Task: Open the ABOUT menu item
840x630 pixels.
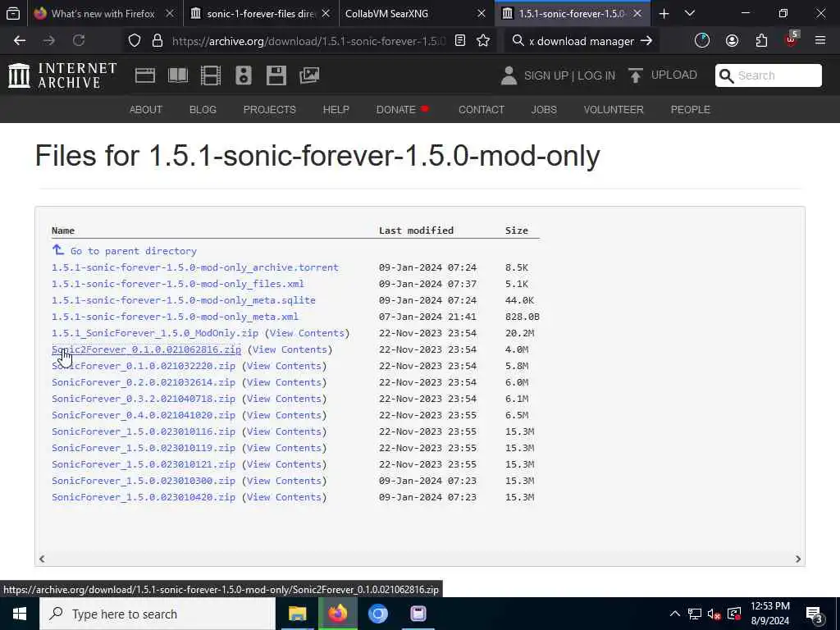Action: pos(146,110)
